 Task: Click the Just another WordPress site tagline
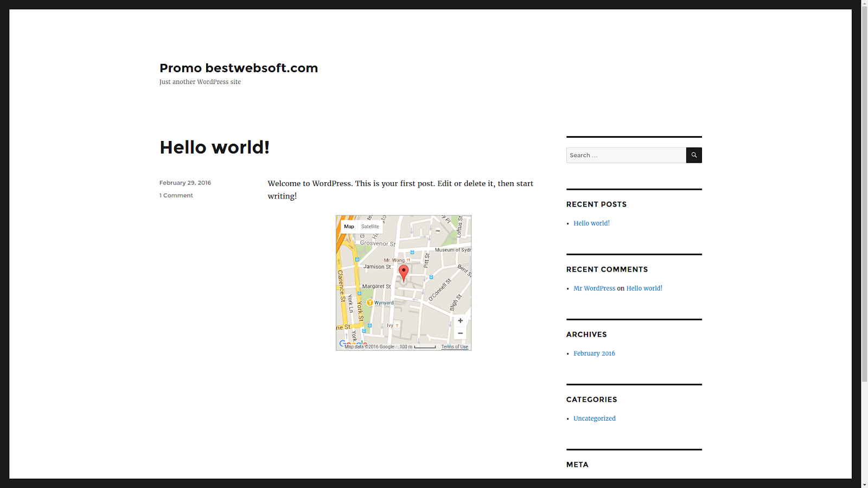[x=200, y=82]
